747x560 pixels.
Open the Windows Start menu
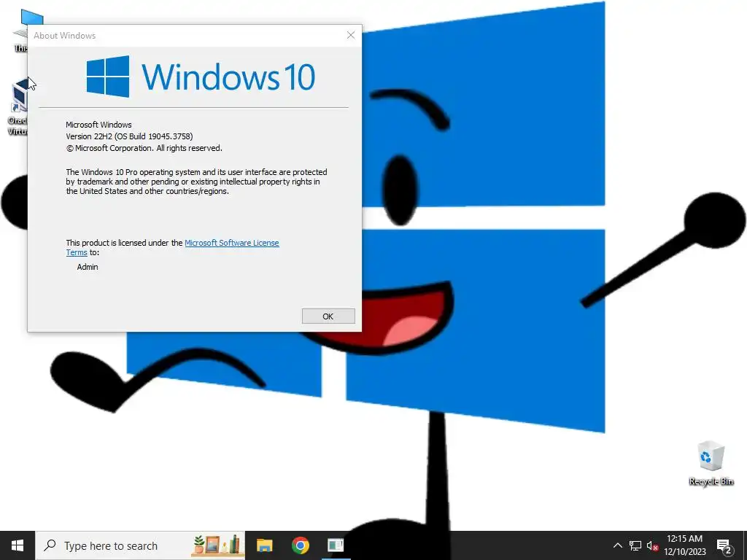pos(18,545)
